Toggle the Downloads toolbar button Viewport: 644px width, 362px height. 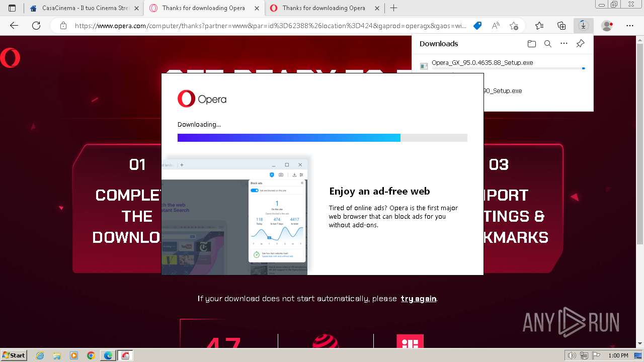pyautogui.click(x=583, y=26)
